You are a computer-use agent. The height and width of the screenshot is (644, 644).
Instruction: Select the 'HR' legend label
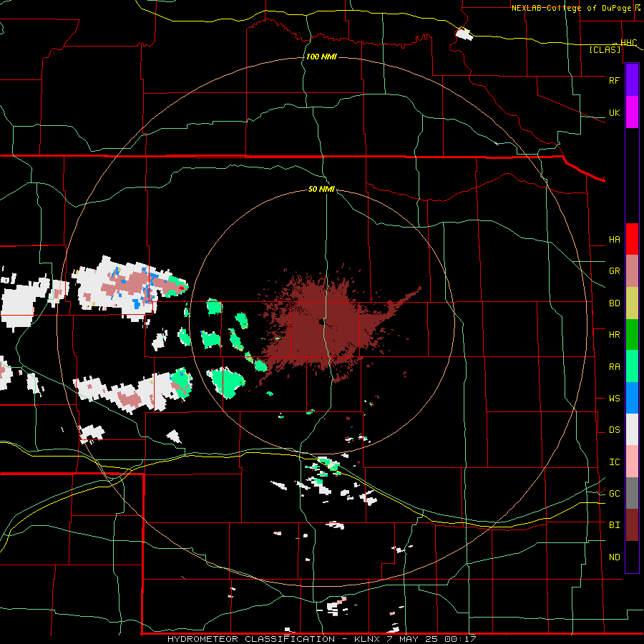click(614, 335)
